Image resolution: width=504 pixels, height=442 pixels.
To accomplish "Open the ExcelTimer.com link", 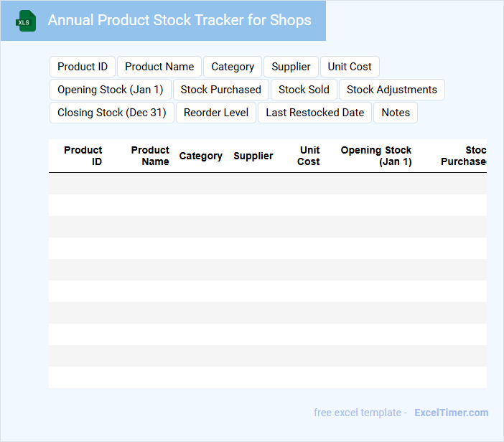I will pos(451,413).
